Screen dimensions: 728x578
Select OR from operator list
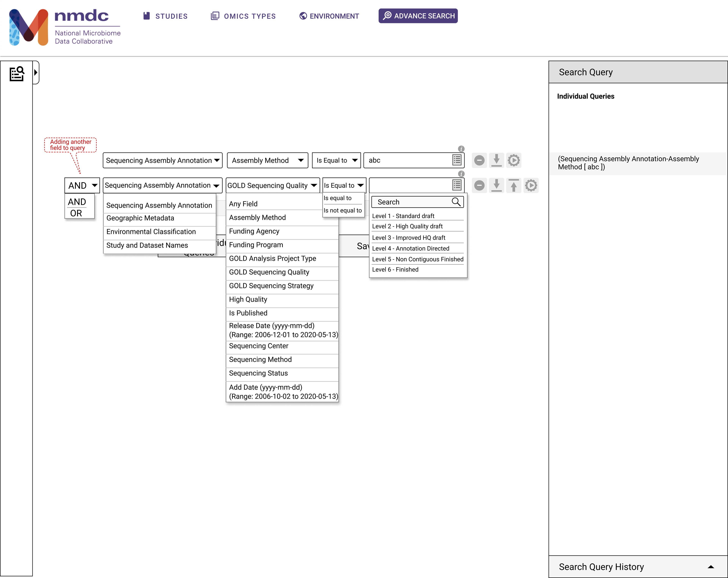point(76,213)
